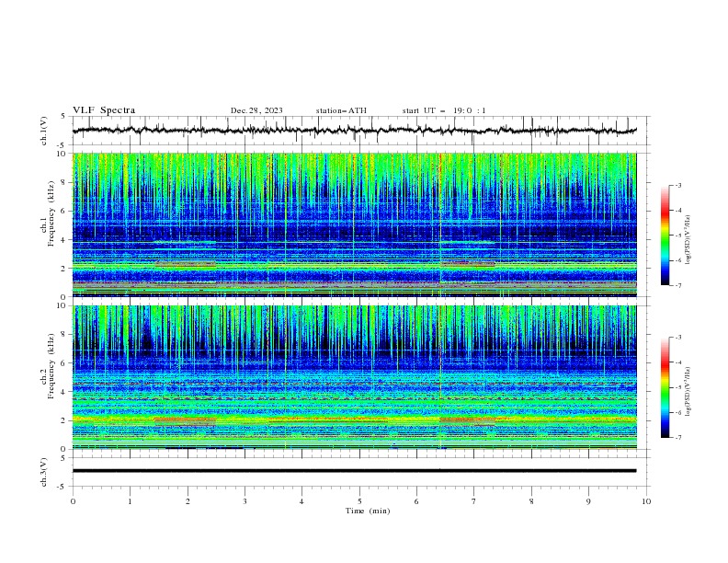Click the ch.1 spectrogram colorbar

pos(665,236)
